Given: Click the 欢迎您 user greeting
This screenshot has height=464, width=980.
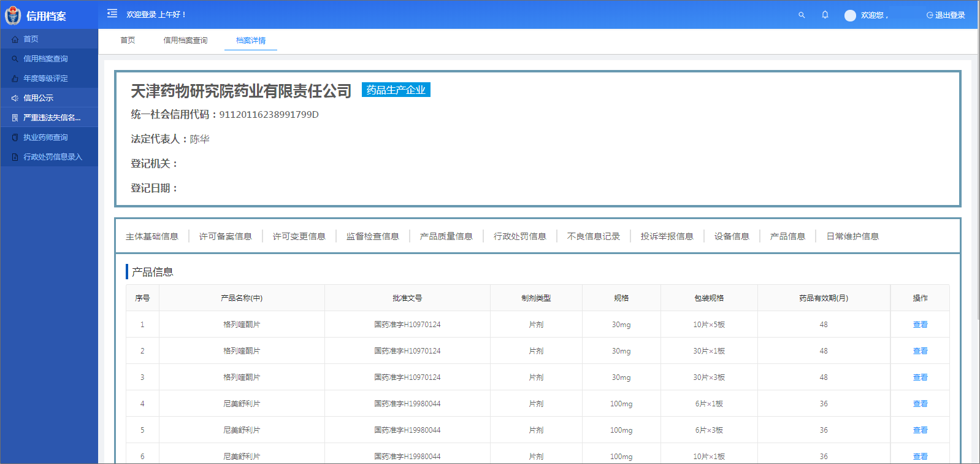Looking at the screenshot, I should [875, 15].
